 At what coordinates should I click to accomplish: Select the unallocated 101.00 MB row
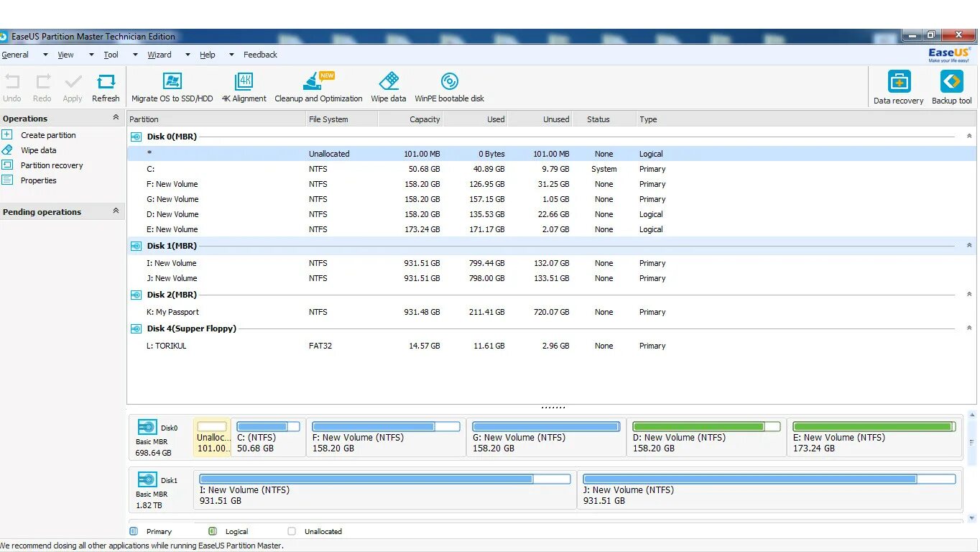(x=552, y=154)
